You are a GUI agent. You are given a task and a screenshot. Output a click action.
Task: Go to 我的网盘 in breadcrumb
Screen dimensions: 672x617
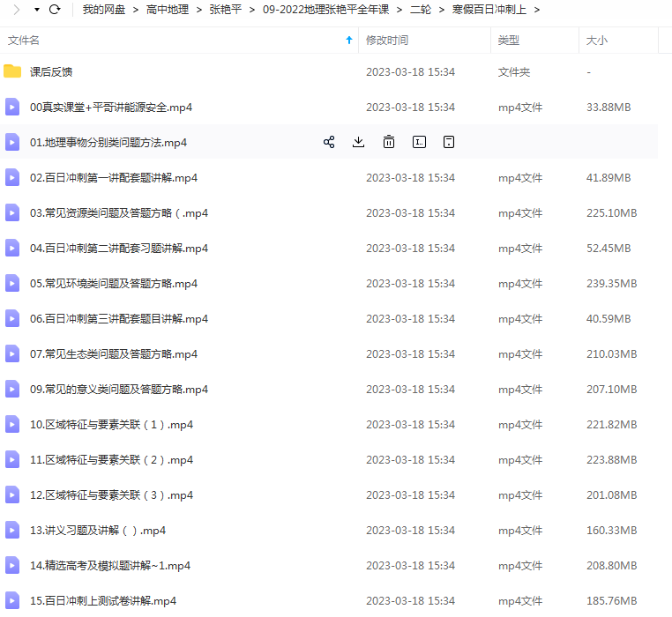tap(103, 10)
